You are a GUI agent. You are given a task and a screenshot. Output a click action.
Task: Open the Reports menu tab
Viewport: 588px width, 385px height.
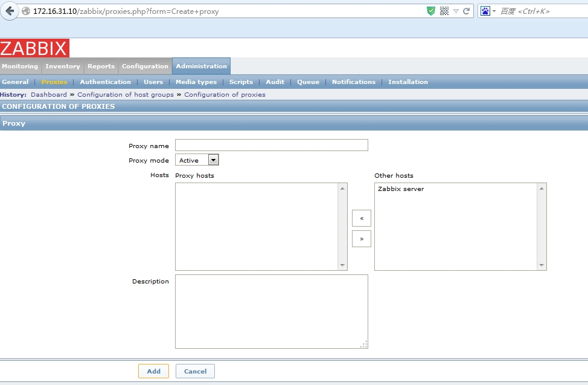click(101, 66)
